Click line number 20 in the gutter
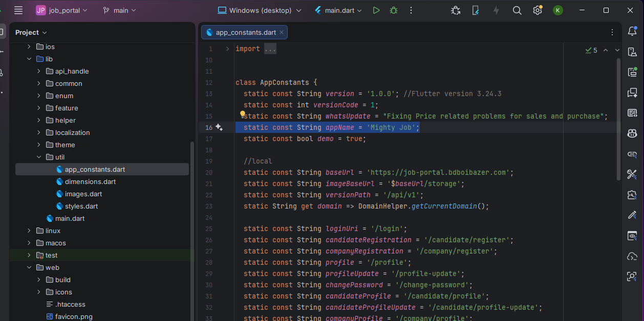The image size is (644, 321). click(x=208, y=172)
